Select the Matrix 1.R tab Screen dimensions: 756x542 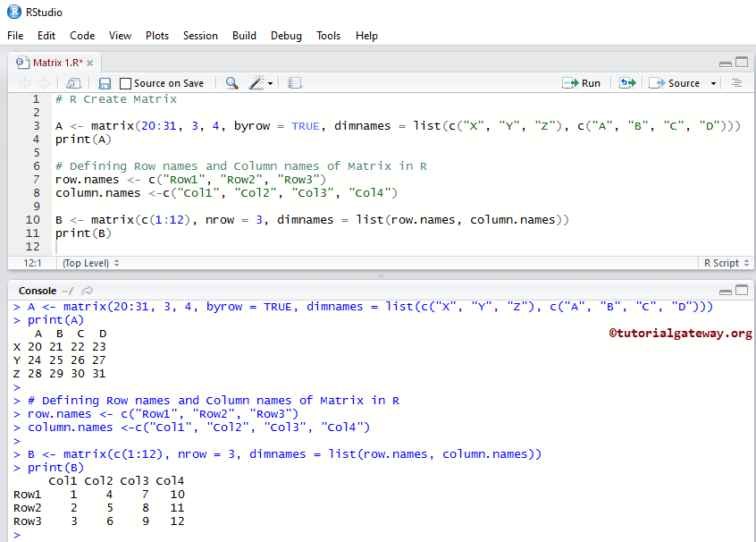54,63
